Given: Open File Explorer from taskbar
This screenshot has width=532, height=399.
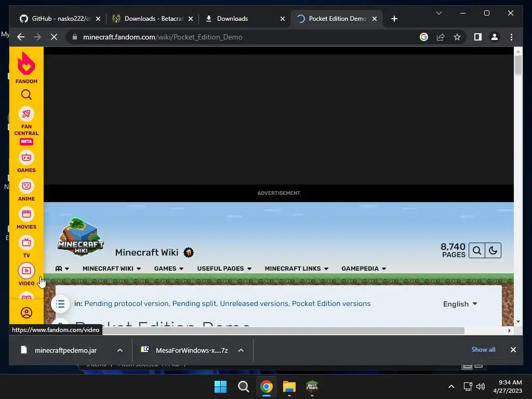Looking at the screenshot, I should [x=289, y=386].
